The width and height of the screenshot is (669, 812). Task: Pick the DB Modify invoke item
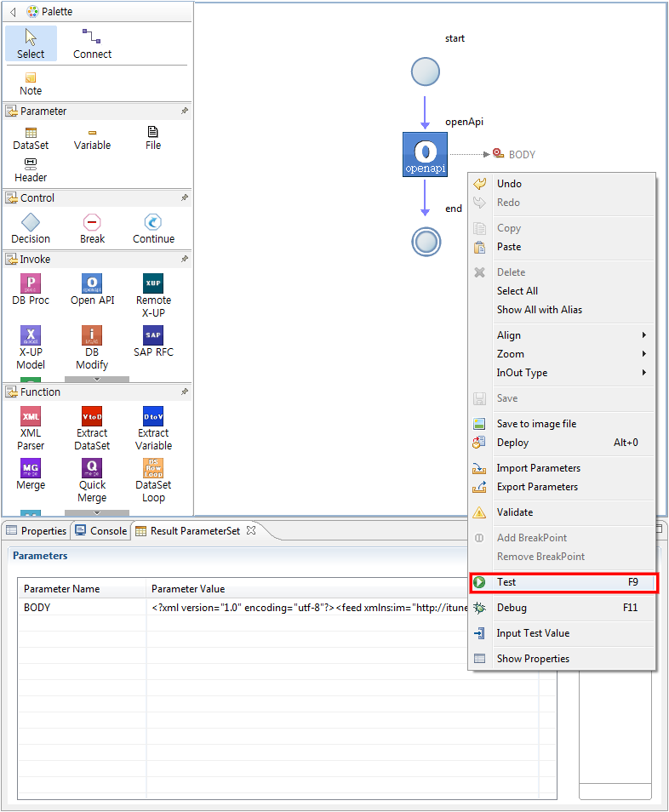pyautogui.click(x=92, y=347)
